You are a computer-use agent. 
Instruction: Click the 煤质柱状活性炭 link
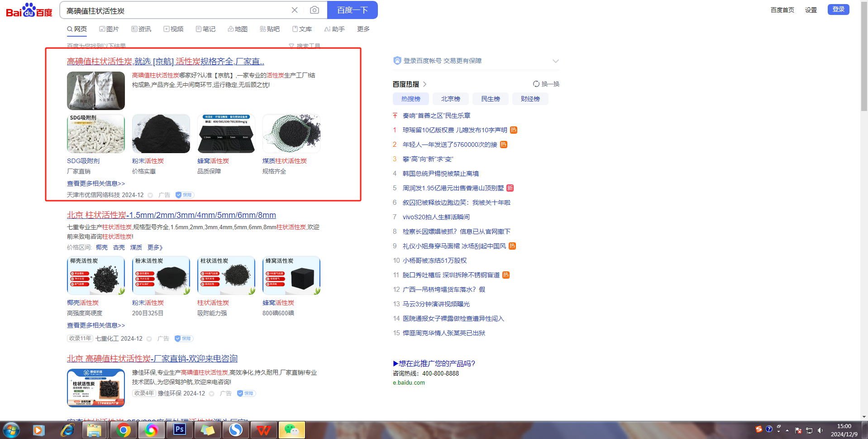(x=285, y=161)
